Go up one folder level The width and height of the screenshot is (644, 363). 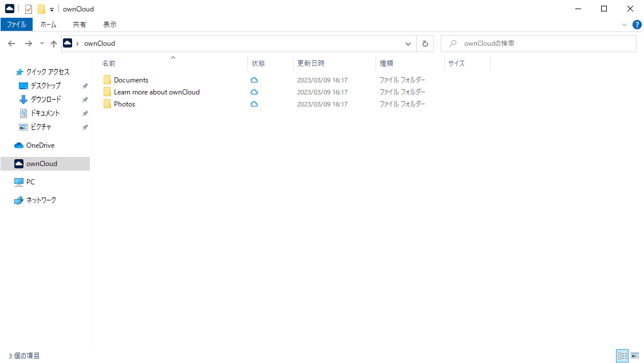54,44
